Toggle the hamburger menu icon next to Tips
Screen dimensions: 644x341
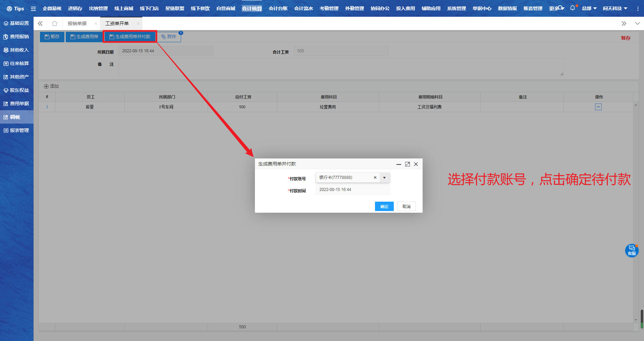(x=33, y=9)
